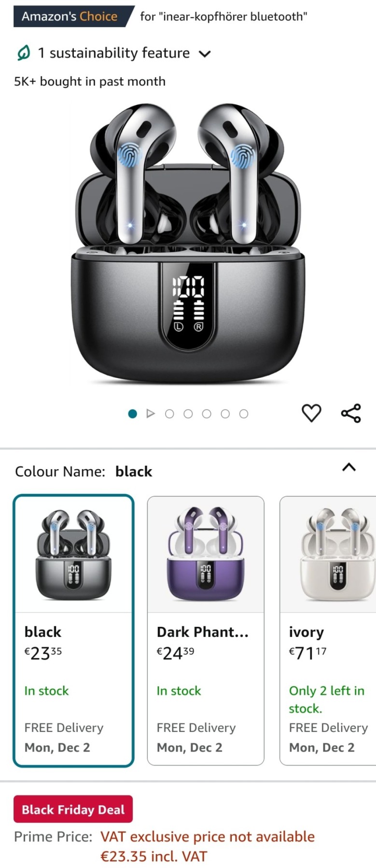Open the Amazon's Choice badge

pos(70,16)
